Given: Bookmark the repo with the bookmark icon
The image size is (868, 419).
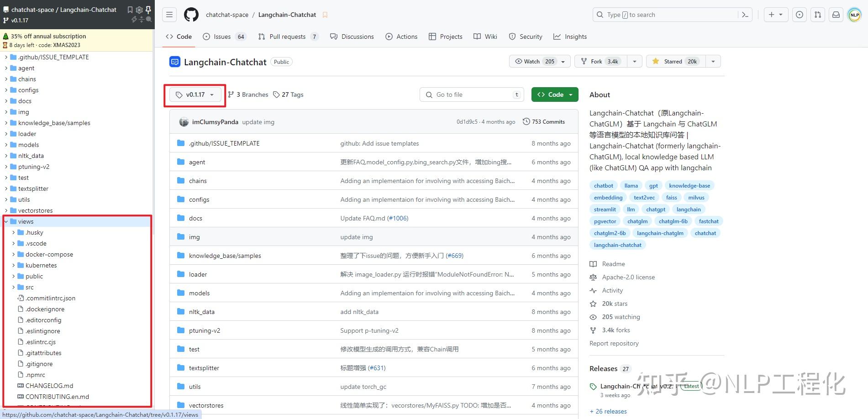Looking at the screenshot, I should (x=325, y=15).
